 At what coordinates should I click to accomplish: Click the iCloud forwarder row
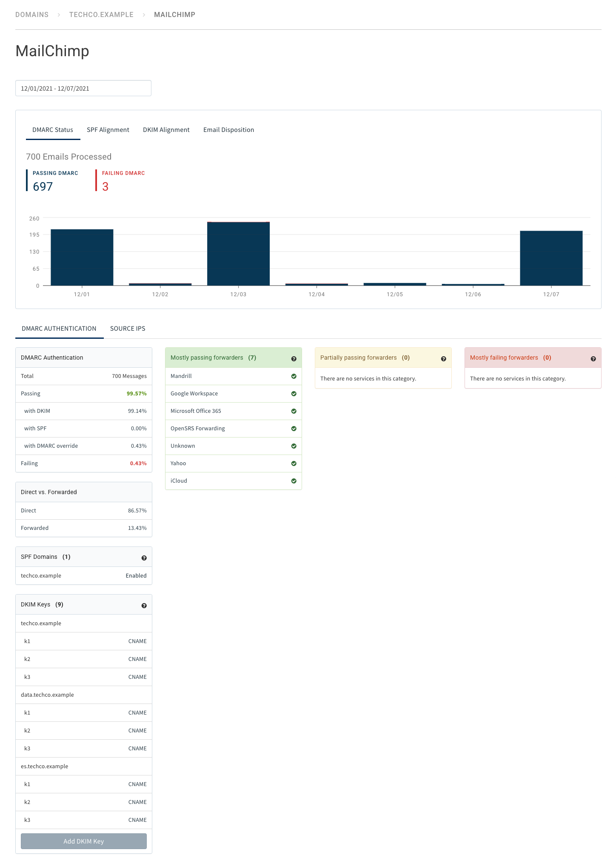[234, 481]
